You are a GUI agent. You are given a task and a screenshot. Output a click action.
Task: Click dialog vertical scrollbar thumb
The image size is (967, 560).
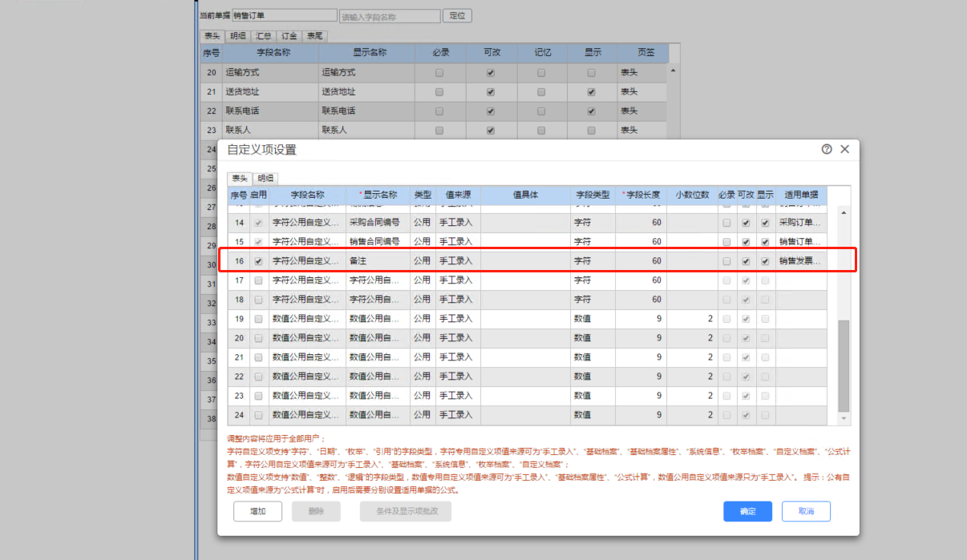pos(843,365)
